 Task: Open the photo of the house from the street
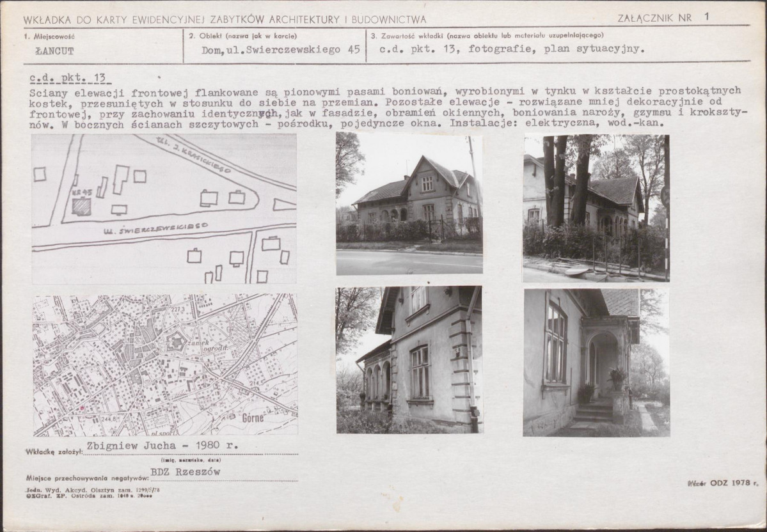click(409, 203)
